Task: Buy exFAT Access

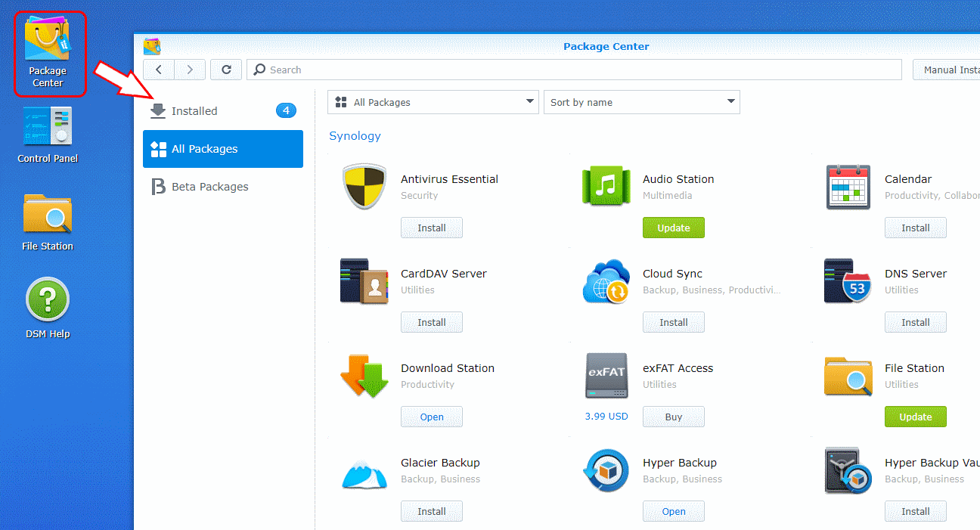Action: pyautogui.click(x=674, y=417)
